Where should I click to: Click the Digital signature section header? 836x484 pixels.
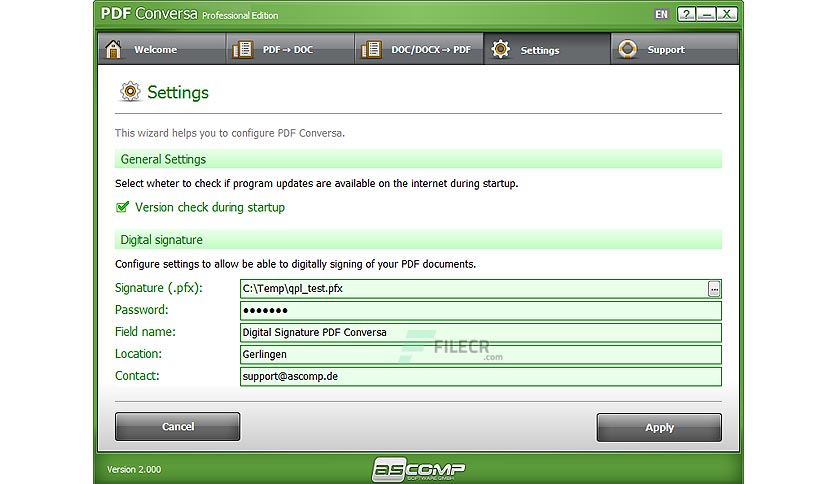click(418, 240)
